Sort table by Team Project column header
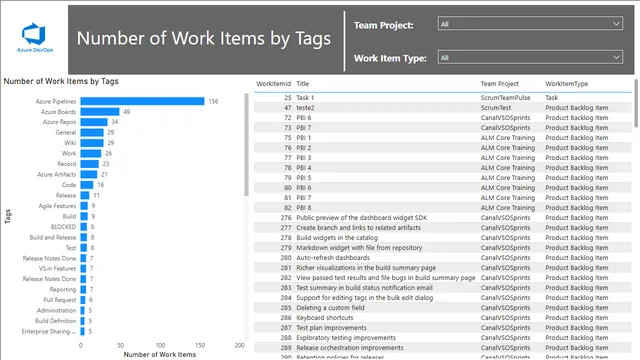This screenshot has height=360, width=640. [500, 84]
